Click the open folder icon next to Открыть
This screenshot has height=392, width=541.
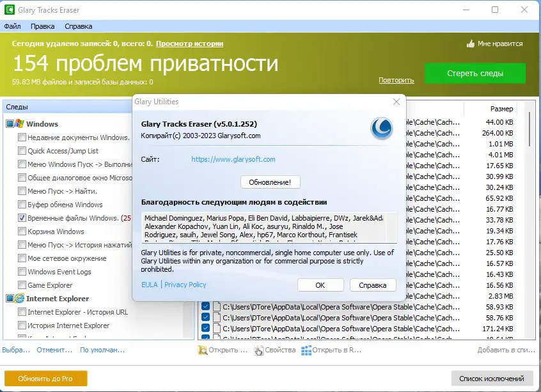click(x=203, y=350)
